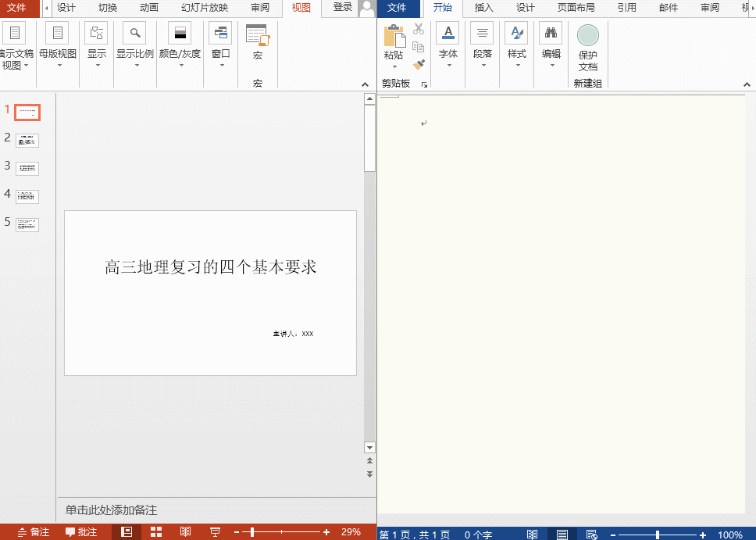Open PowerPoint 审阅 tab
The width and height of the screenshot is (756, 540).
(x=260, y=8)
